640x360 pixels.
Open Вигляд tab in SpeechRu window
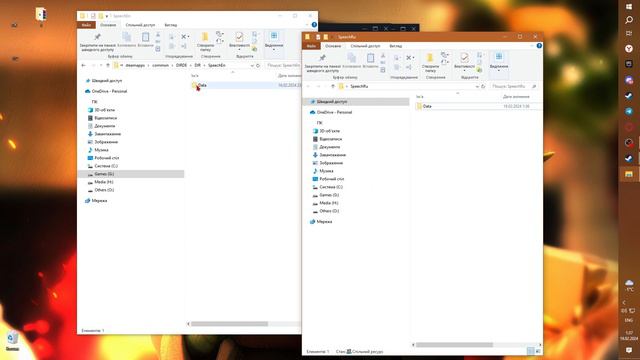tap(396, 46)
